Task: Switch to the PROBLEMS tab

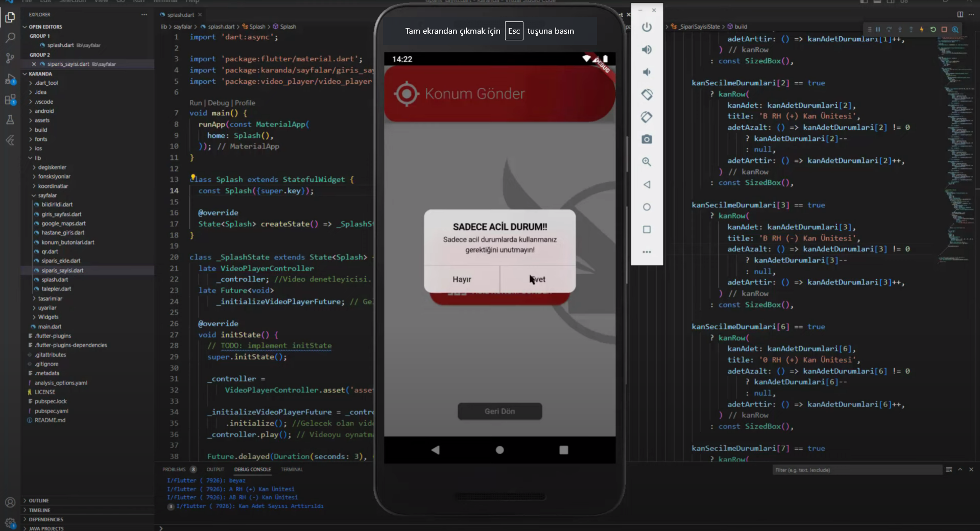Action: pyautogui.click(x=174, y=469)
